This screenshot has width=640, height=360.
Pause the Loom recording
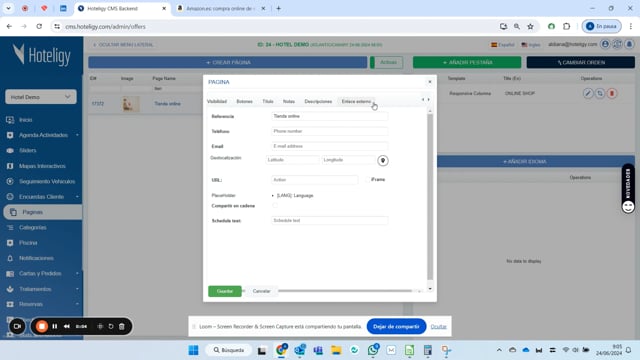tap(55, 326)
